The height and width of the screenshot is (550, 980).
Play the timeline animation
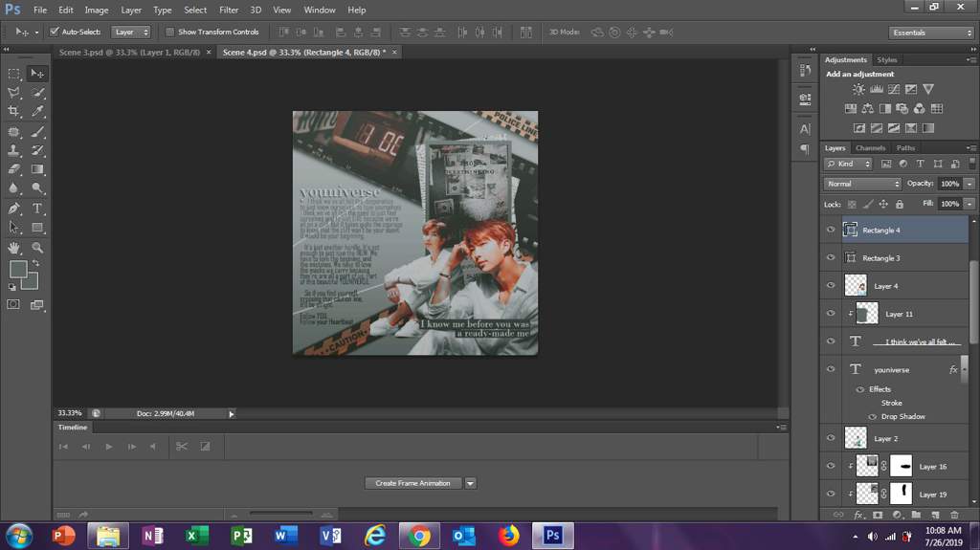pyautogui.click(x=109, y=447)
